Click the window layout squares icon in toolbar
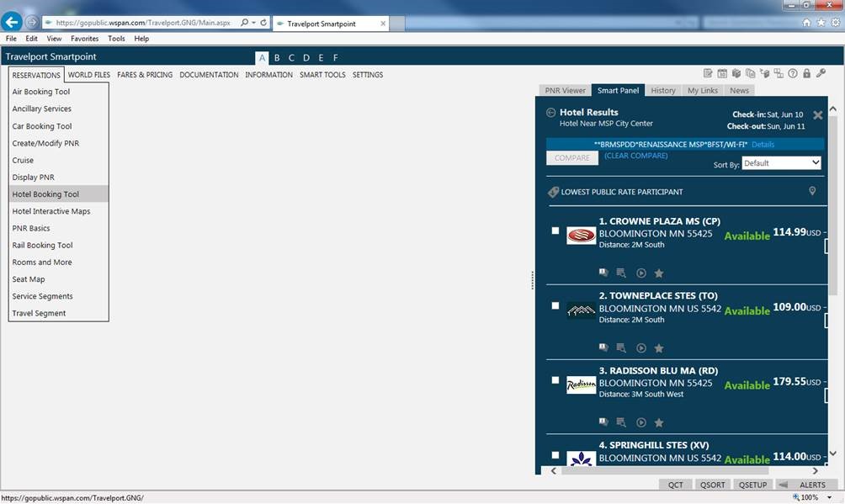This screenshot has width=845, height=504. 779,73
